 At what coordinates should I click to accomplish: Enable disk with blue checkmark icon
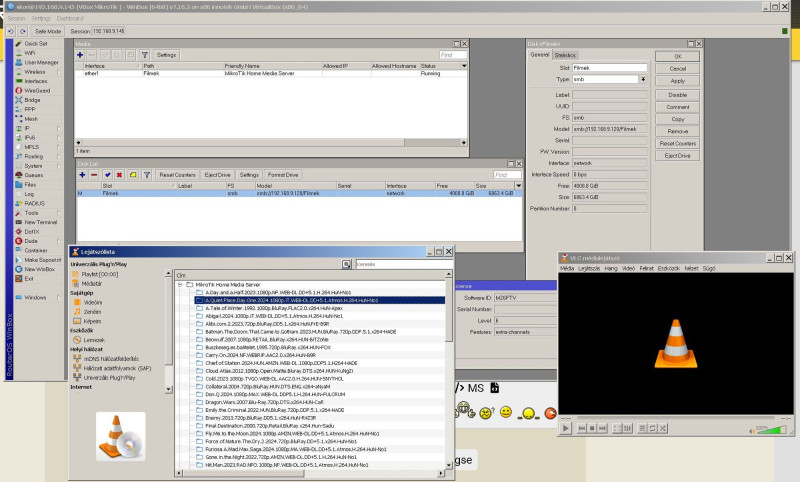pyautogui.click(x=107, y=175)
